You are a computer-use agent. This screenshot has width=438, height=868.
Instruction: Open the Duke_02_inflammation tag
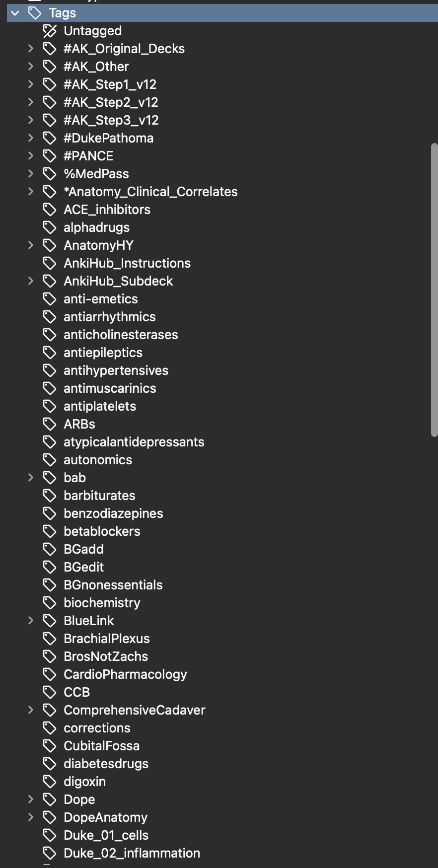click(x=132, y=853)
